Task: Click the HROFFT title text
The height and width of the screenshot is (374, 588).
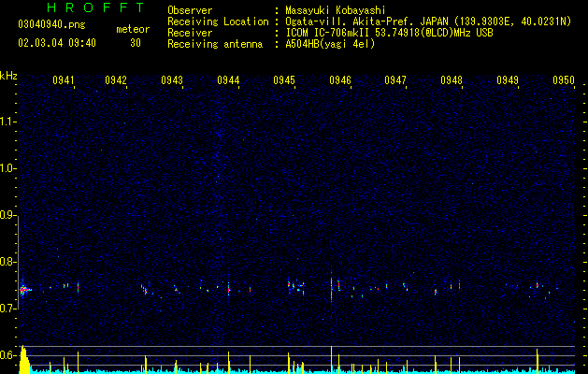Action: [x=95, y=7]
